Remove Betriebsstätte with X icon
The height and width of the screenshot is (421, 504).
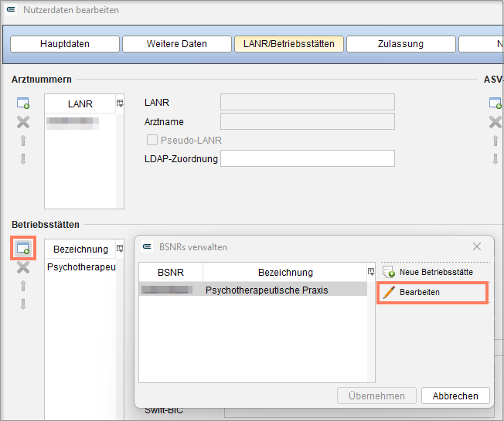[23, 267]
